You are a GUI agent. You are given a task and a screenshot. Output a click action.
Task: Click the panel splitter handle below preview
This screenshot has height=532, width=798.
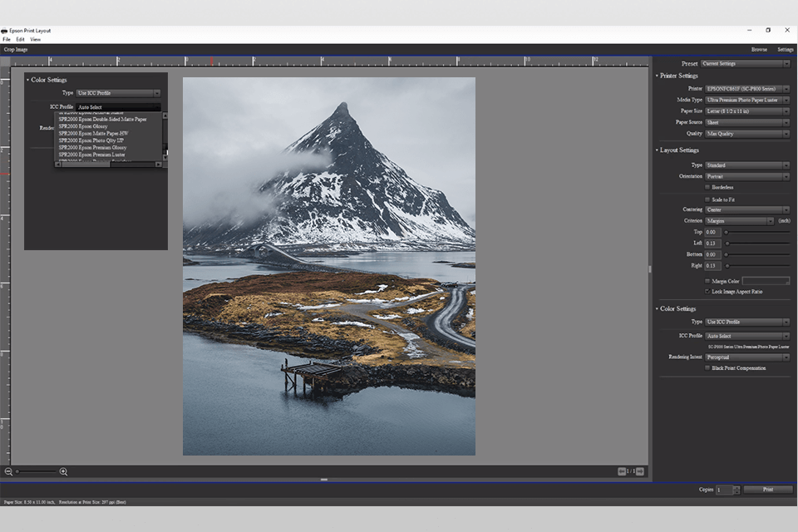(324, 480)
